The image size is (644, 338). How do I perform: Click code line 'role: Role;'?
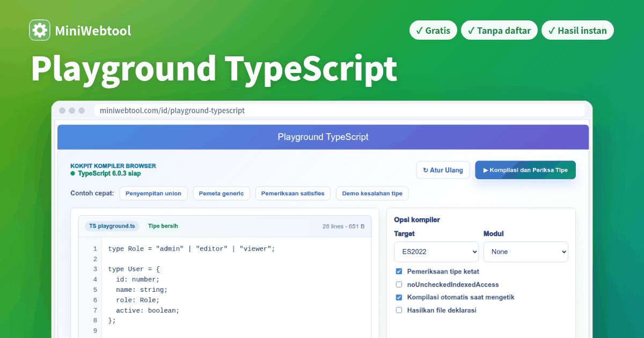[138, 300]
